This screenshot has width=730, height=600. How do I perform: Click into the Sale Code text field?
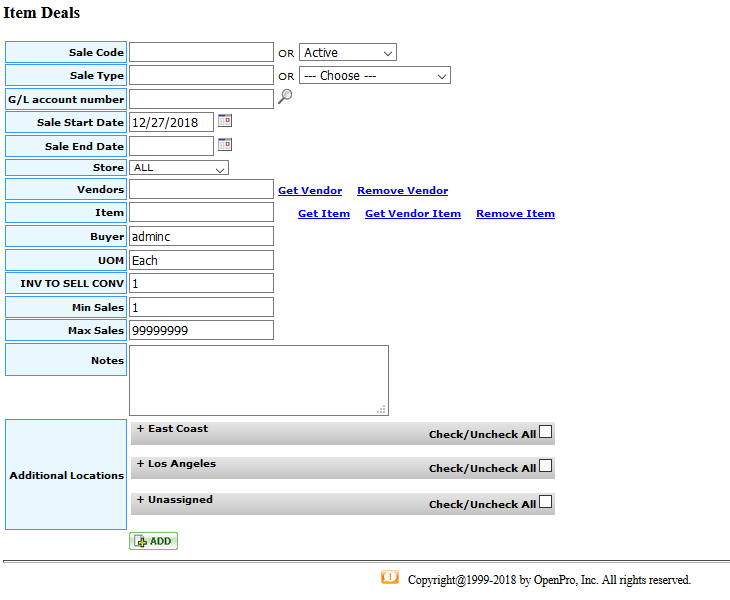(x=201, y=53)
